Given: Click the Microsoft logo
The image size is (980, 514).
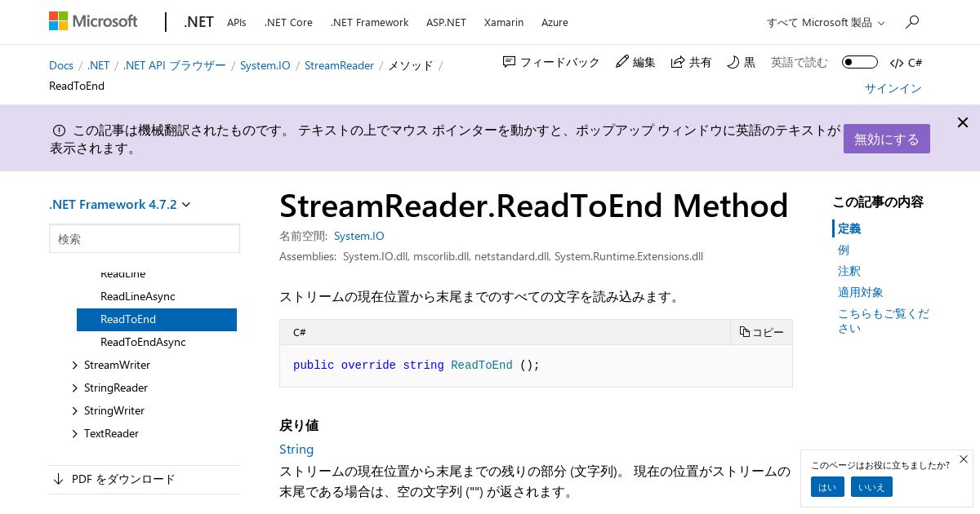Looking at the screenshot, I should [93, 21].
